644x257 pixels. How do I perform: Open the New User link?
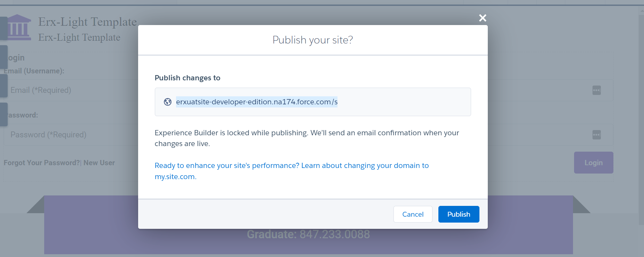tap(99, 163)
